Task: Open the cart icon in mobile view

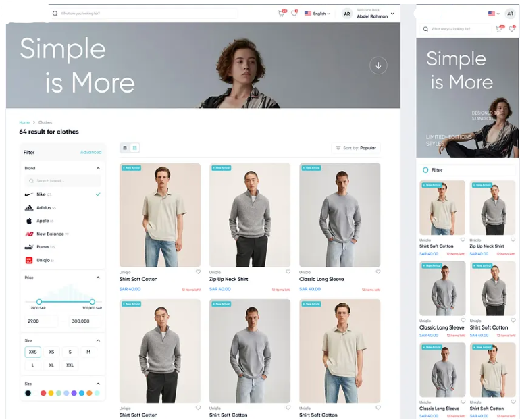Action: pyautogui.click(x=499, y=29)
